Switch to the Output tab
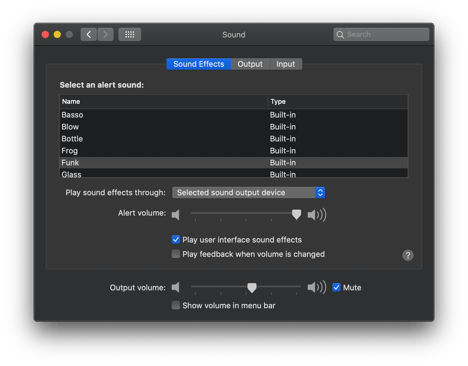This screenshot has width=468, height=366. click(250, 64)
